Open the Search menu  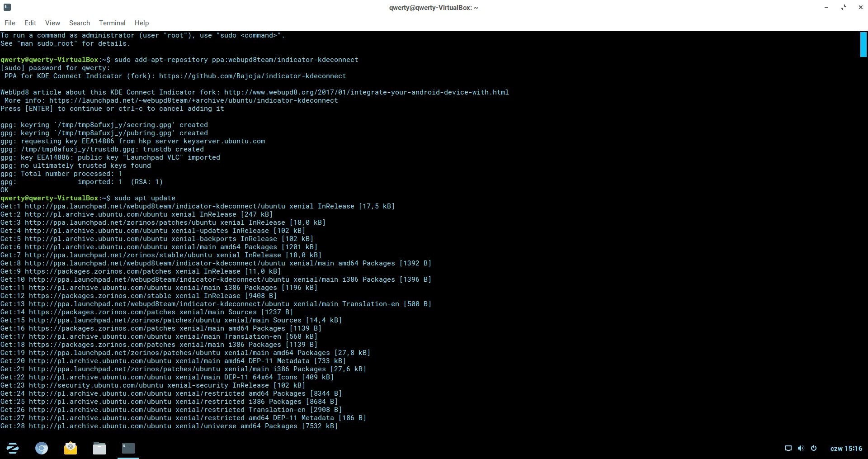tap(80, 23)
